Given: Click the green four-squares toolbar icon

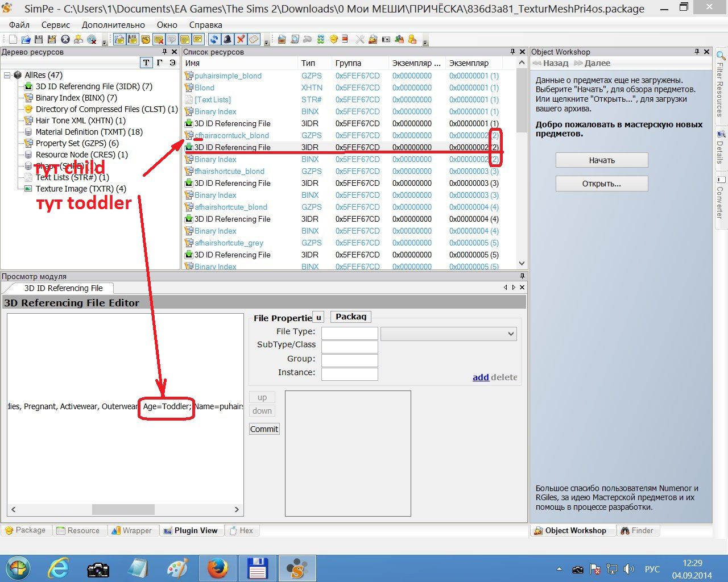Looking at the screenshot, I should click(x=321, y=39).
